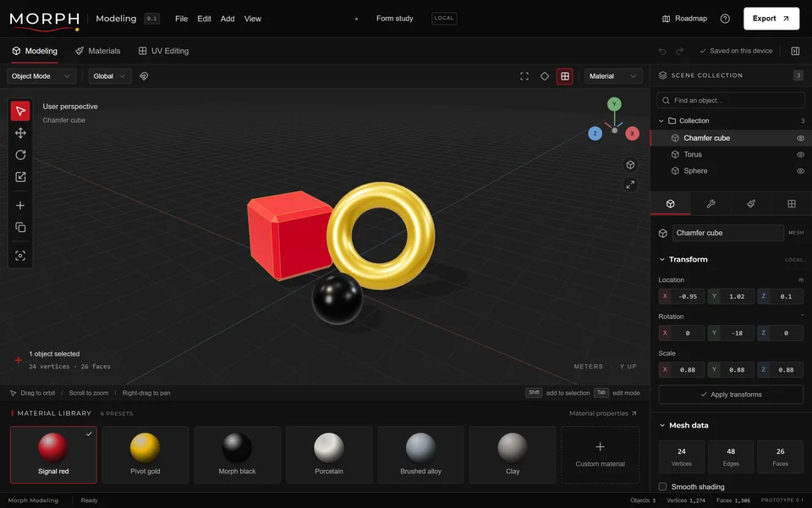
Task: Click the Export button
Action: [x=771, y=19]
